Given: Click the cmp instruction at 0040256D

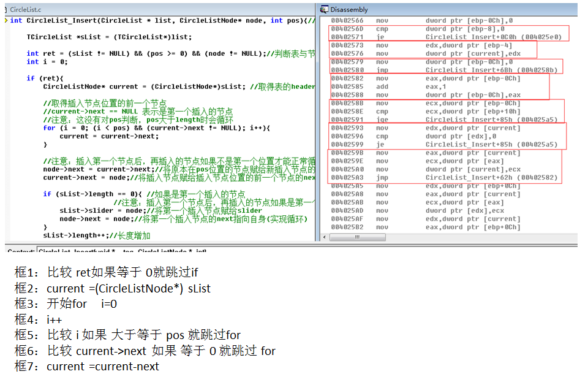Looking at the screenshot, I should 417,29.
